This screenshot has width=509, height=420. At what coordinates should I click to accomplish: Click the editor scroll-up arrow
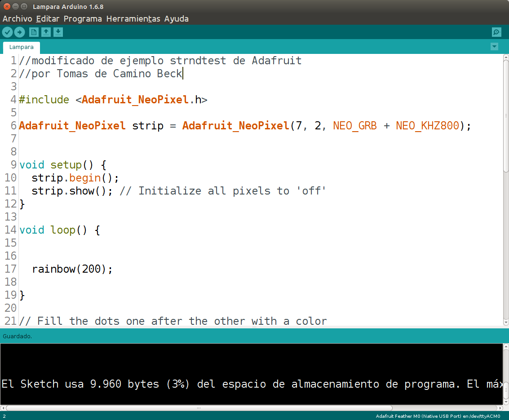(x=506, y=57)
